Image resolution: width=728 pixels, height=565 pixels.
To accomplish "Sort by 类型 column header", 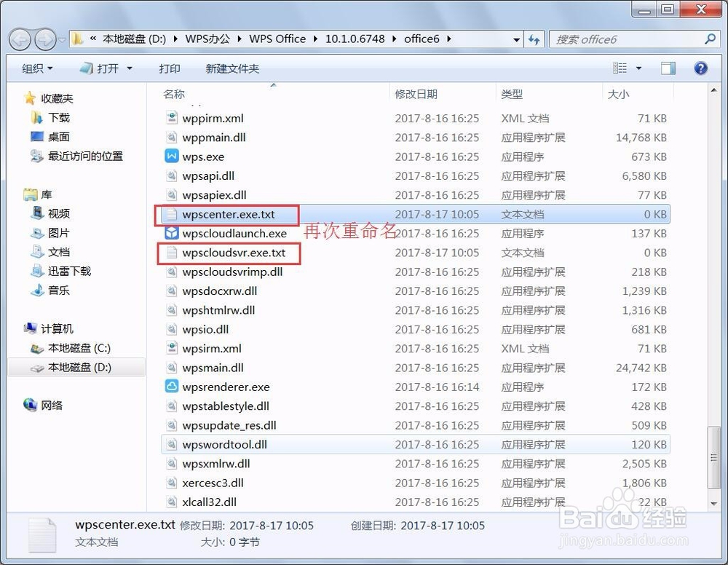I will (x=512, y=94).
